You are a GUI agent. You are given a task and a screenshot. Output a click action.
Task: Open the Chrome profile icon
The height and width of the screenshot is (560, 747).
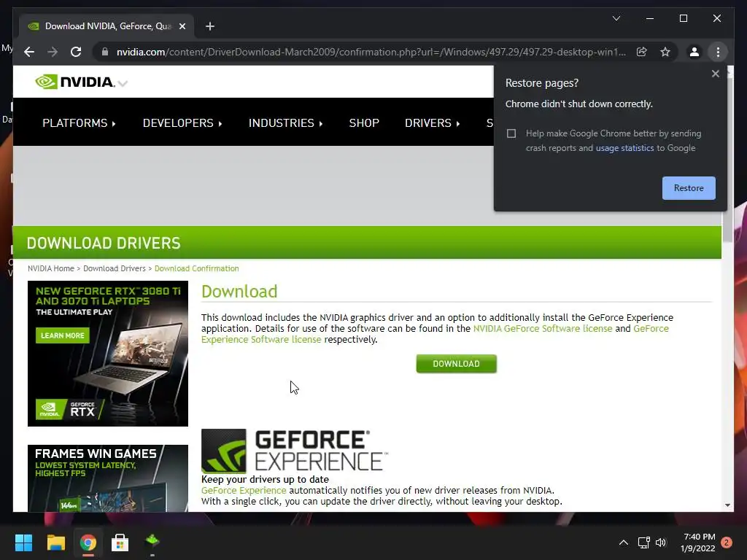tap(694, 52)
